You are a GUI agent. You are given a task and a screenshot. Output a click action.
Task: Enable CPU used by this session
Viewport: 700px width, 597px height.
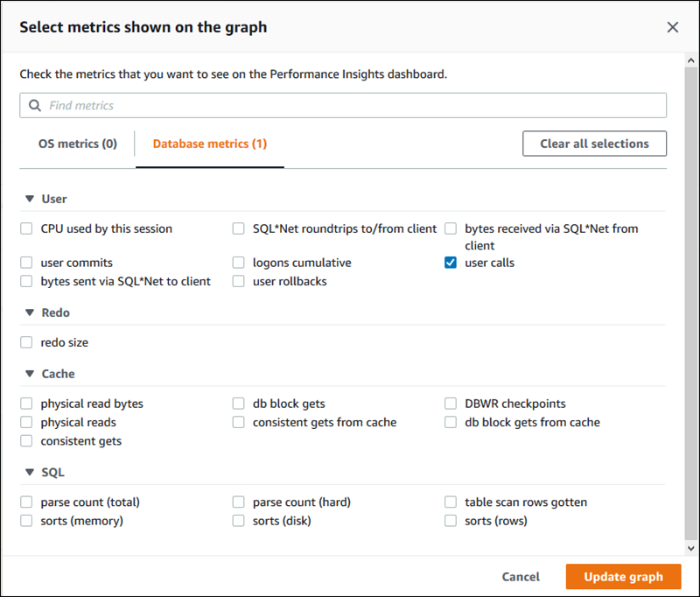click(26, 228)
